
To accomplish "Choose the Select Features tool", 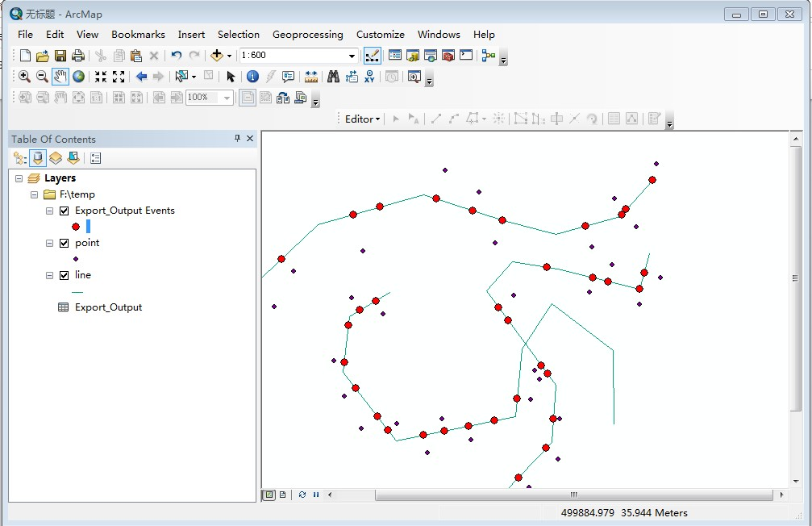I will pyautogui.click(x=181, y=77).
